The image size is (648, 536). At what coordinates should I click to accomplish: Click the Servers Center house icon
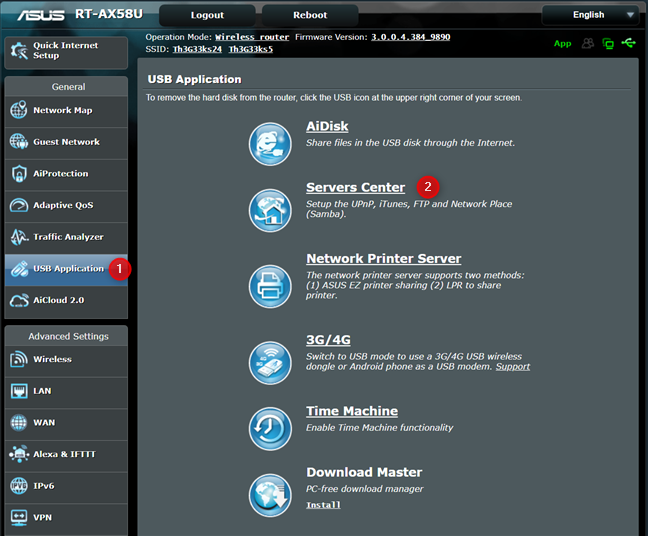[270, 210]
